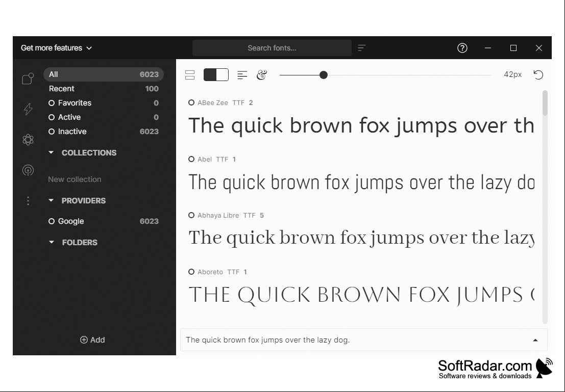
Task: Open the help question mark icon
Action: coord(462,48)
